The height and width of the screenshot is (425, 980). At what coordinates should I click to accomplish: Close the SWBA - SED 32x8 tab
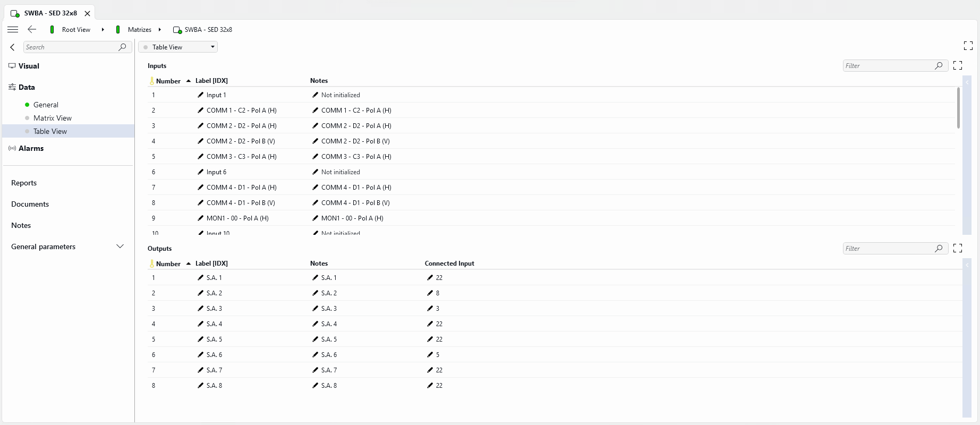(88, 13)
